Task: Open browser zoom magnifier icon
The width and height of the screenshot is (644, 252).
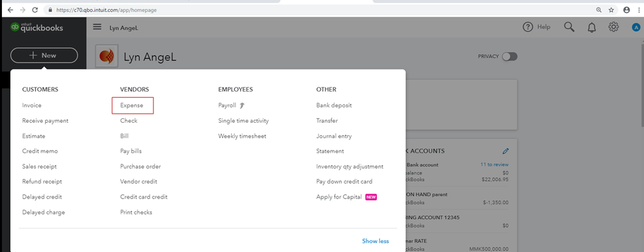Action: click(x=599, y=10)
